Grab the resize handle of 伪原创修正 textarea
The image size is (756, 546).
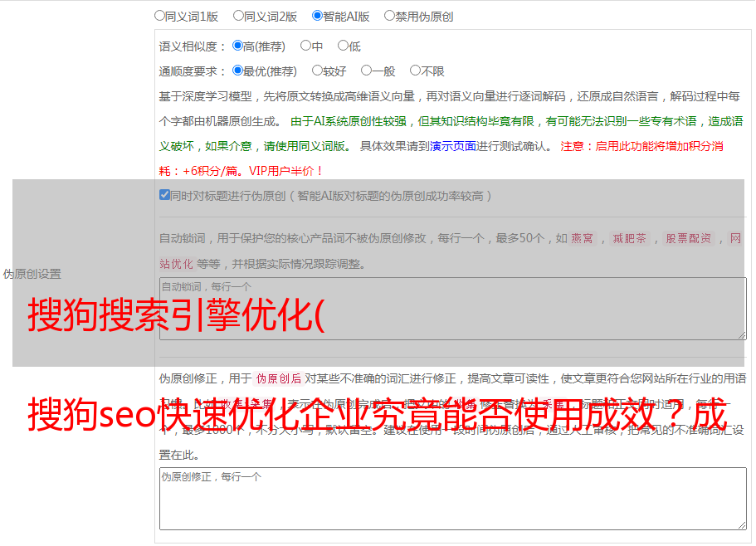742,525
